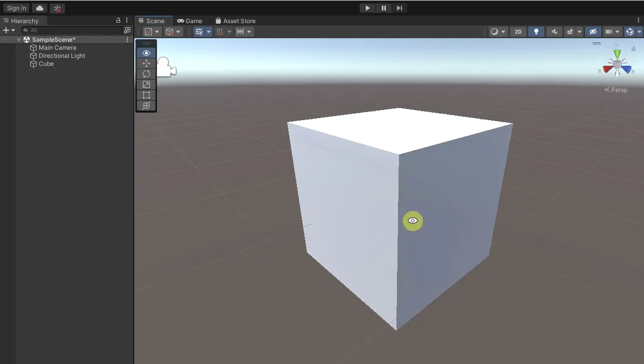Select the Transform tool in Scene tools overlay
644x364 pixels.
pyautogui.click(x=146, y=106)
